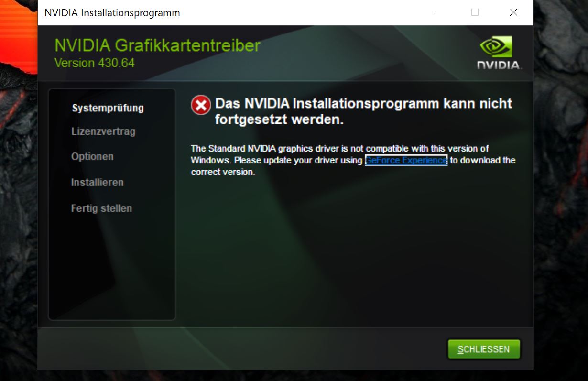Click the Version 430.64 text

(x=95, y=63)
